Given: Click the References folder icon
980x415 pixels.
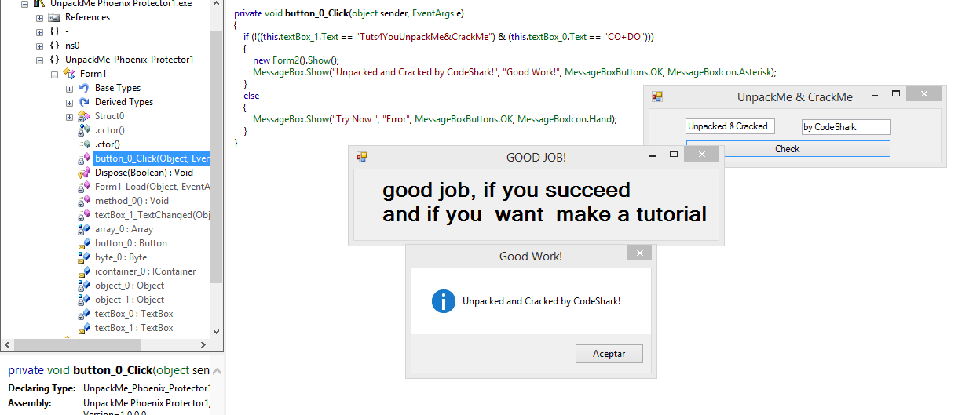Looking at the screenshot, I should point(54,17).
